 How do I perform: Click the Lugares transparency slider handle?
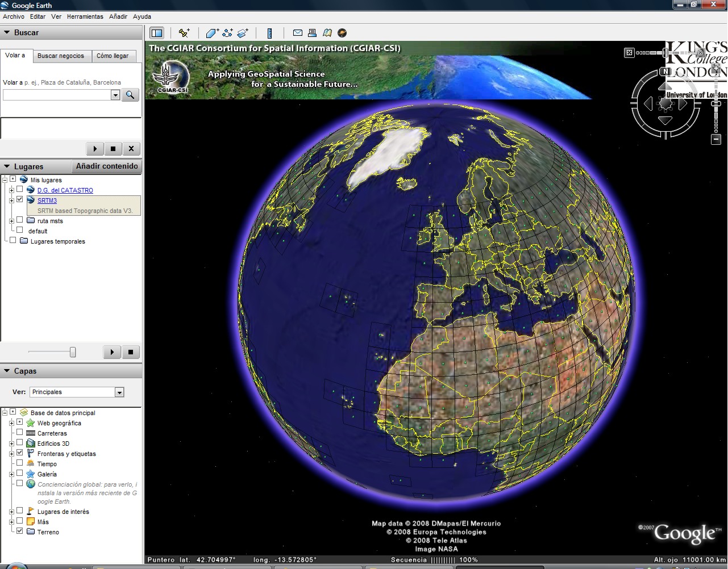(x=73, y=352)
